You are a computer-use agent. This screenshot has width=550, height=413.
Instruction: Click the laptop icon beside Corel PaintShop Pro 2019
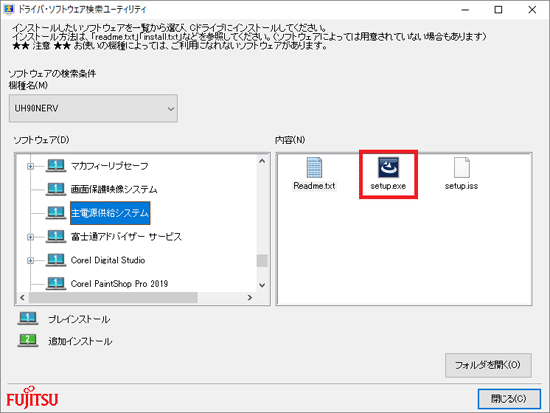(56, 284)
